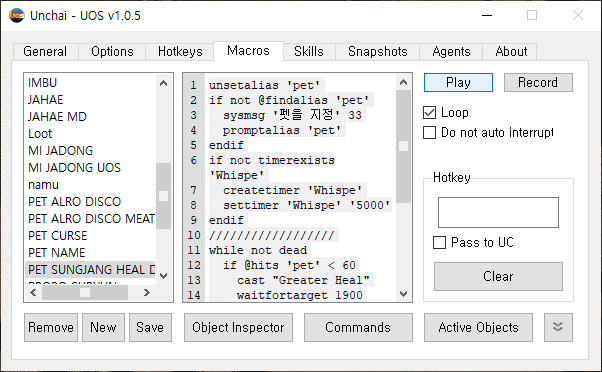602x372 pixels.
Task: Enable Do not auto interrupt checkbox
Action: 429,132
